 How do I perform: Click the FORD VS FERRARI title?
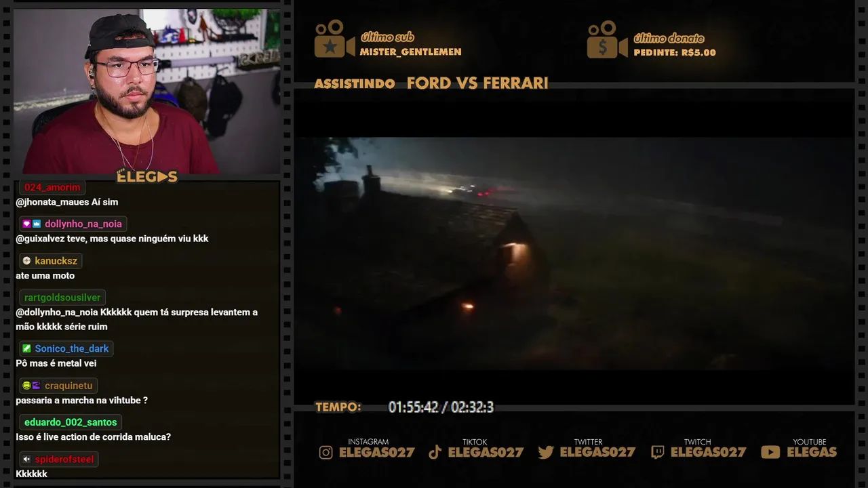(x=477, y=83)
